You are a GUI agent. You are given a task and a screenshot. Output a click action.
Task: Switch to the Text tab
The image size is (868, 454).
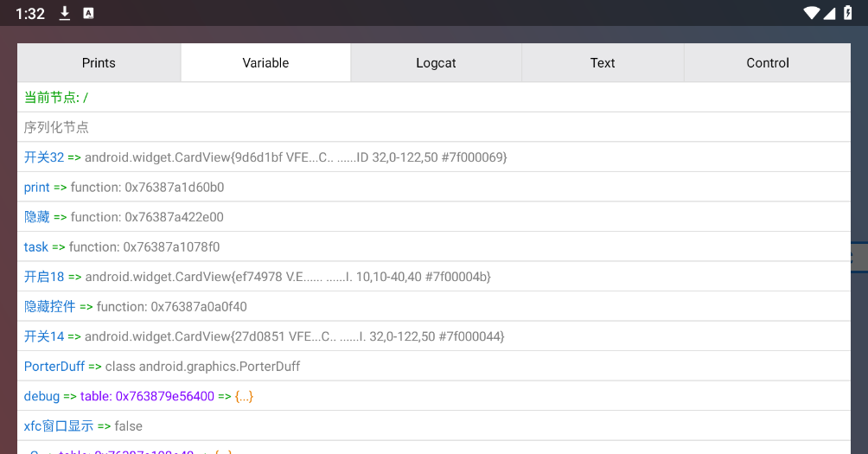[603, 63]
